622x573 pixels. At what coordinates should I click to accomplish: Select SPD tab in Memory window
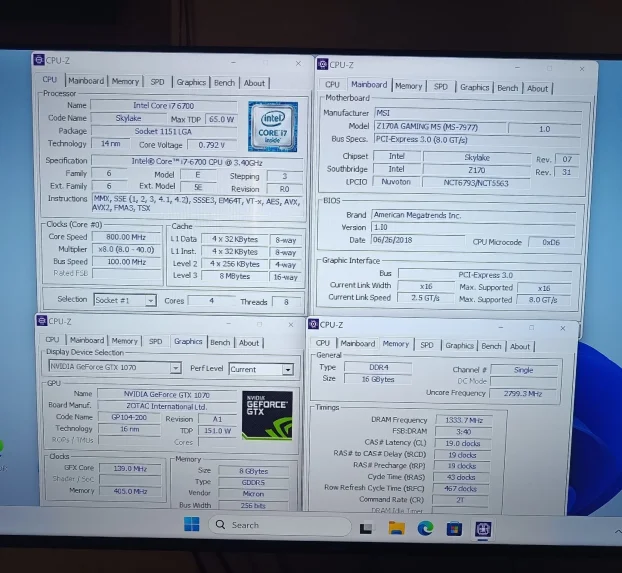click(x=427, y=345)
